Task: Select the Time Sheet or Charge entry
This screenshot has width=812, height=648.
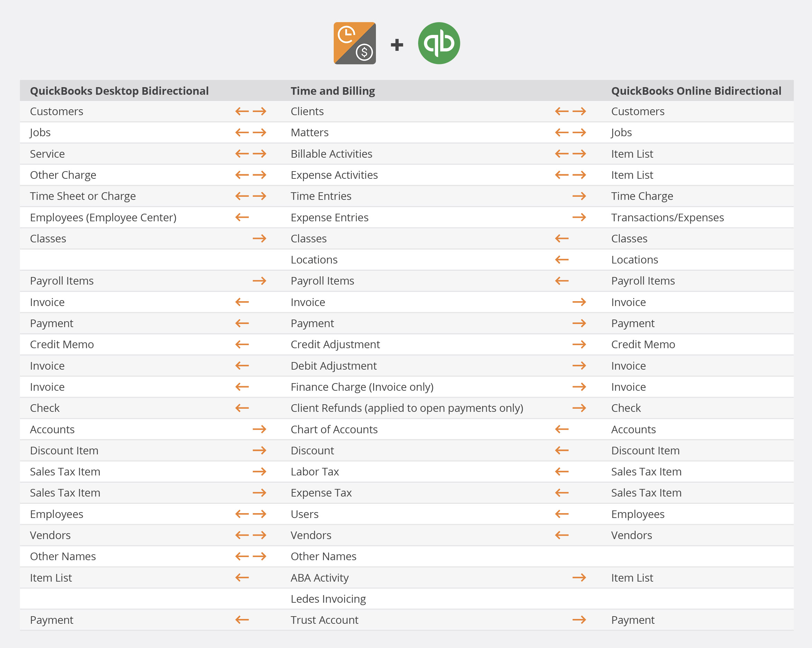Action: (83, 196)
